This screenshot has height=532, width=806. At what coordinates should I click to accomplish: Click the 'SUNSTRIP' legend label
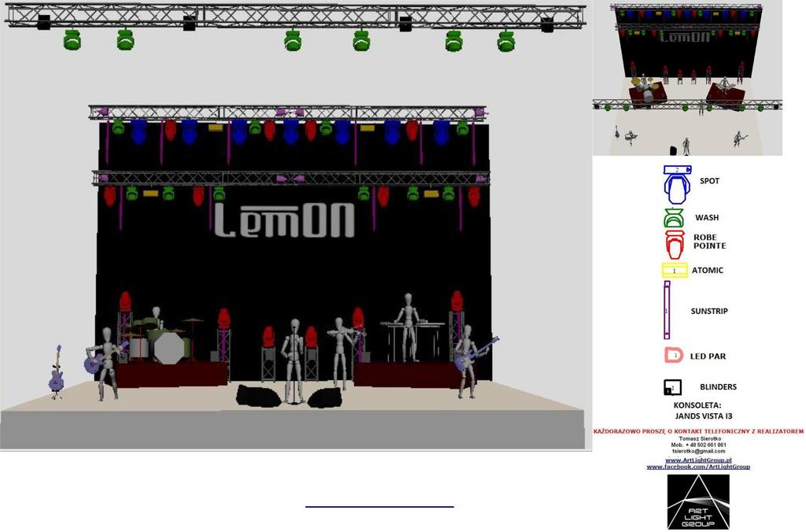click(709, 311)
